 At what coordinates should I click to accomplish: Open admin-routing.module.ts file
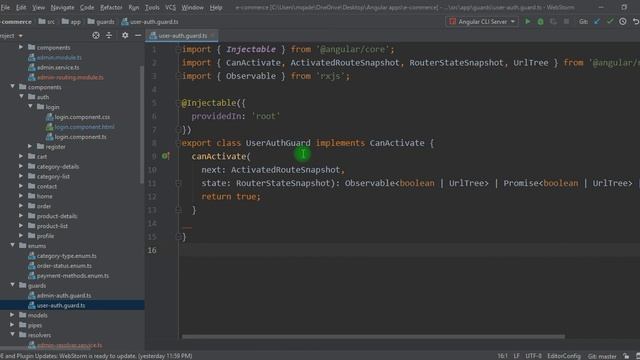coord(70,77)
